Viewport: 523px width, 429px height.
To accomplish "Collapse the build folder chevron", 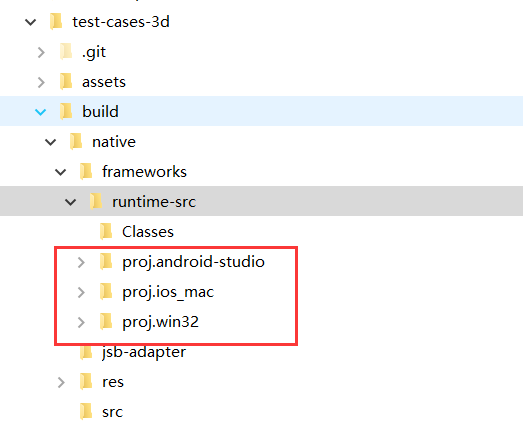I will pos(41,112).
